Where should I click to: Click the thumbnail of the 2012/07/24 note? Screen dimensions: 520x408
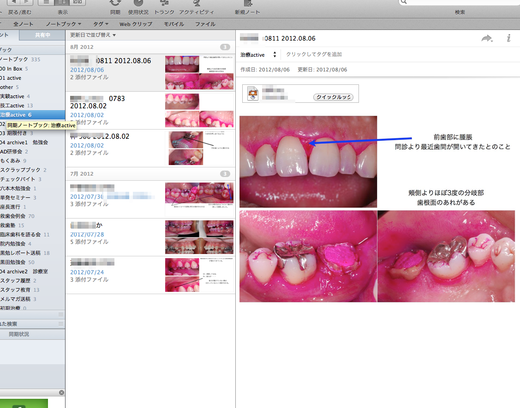pos(199,275)
